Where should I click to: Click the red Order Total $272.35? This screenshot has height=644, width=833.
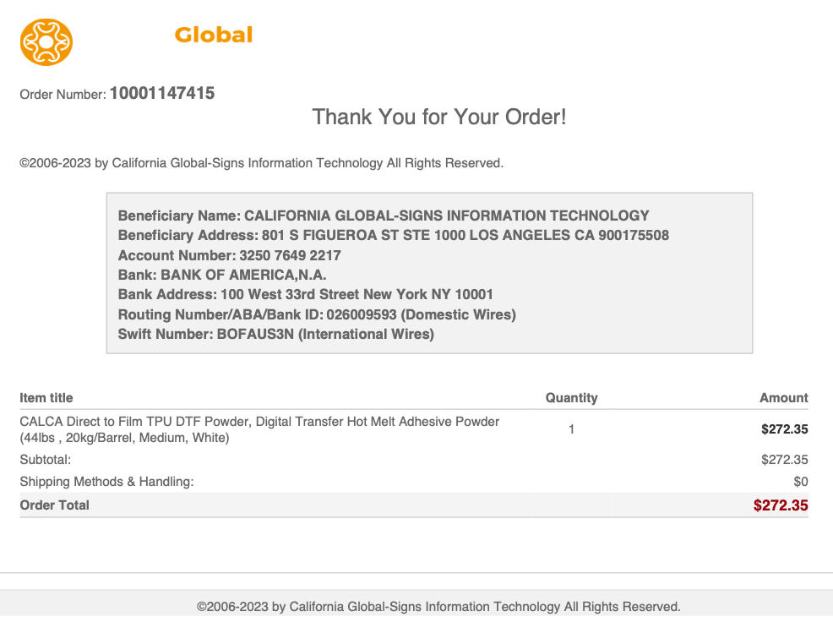781,505
